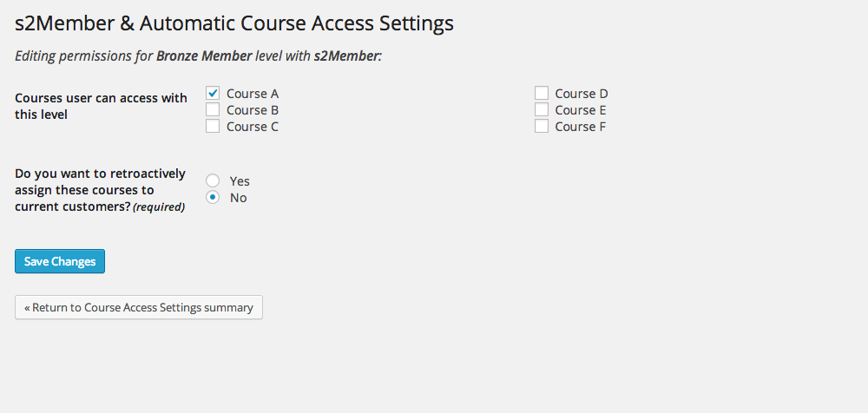Screen dimensions: 868x413
Task: Return to Course Access Settings summary
Action: pos(139,307)
